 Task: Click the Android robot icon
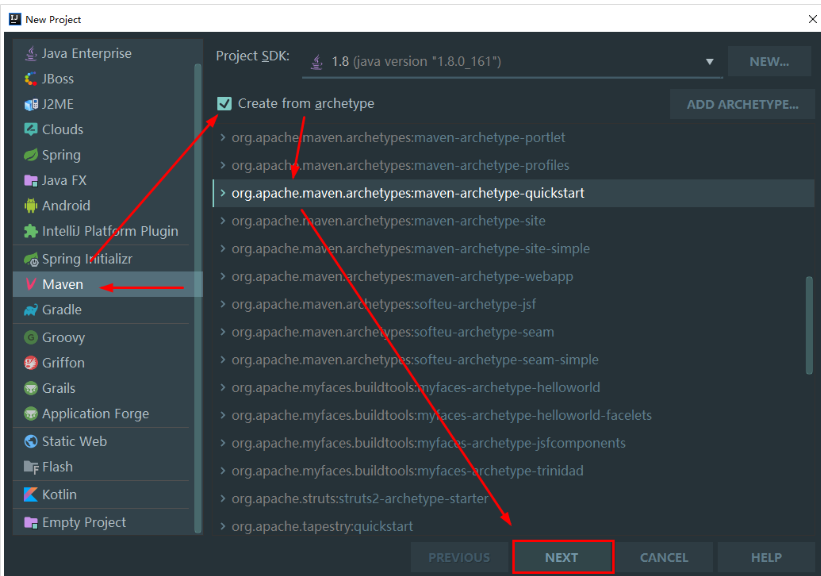(31, 206)
